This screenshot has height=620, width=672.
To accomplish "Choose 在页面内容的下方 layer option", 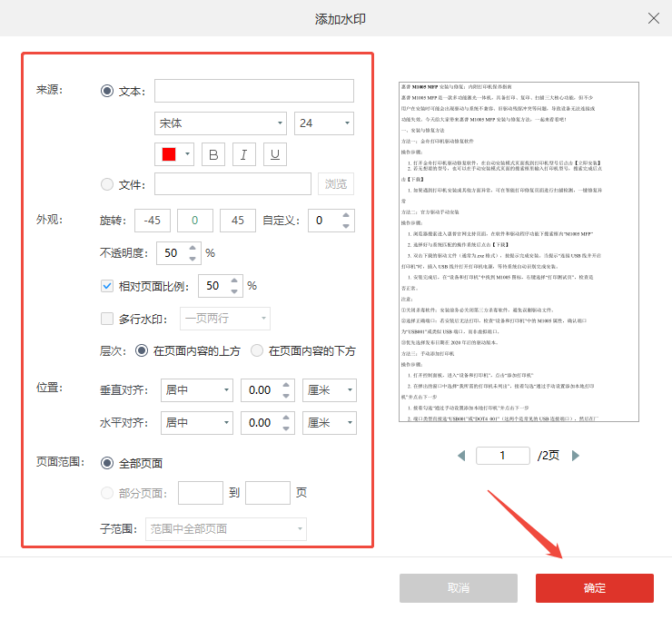I will click(x=257, y=350).
